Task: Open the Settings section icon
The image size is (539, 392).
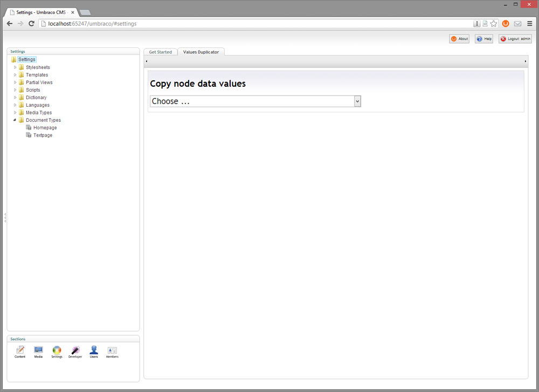Action: pyautogui.click(x=57, y=350)
